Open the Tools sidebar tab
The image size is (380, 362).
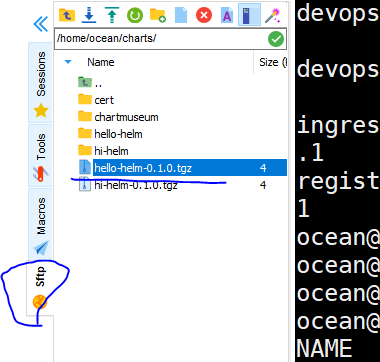[40, 155]
